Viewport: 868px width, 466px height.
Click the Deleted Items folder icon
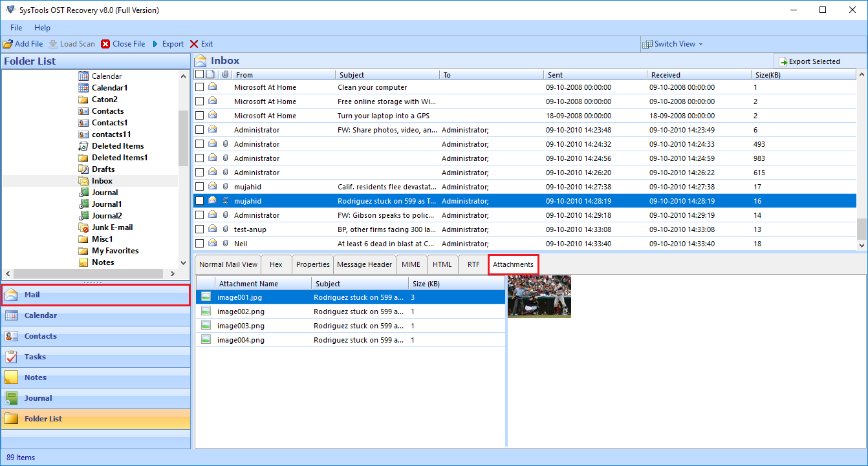click(83, 146)
